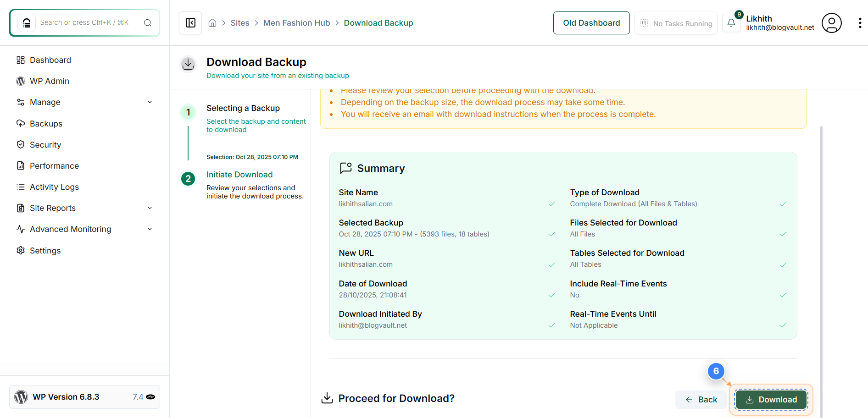Select the Security shield icon

tap(21, 144)
